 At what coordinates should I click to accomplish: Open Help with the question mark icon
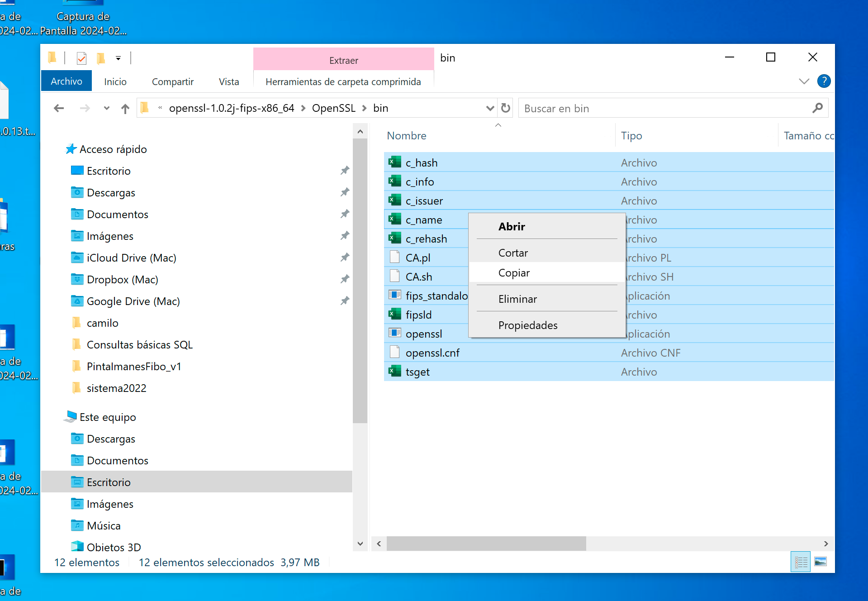click(x=824, y=81)
